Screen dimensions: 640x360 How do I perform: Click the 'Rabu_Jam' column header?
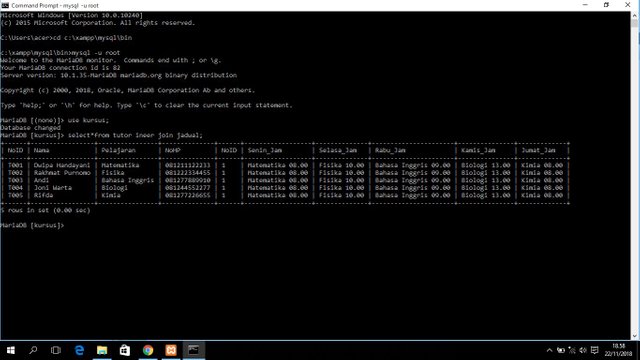tap(390, 150)
